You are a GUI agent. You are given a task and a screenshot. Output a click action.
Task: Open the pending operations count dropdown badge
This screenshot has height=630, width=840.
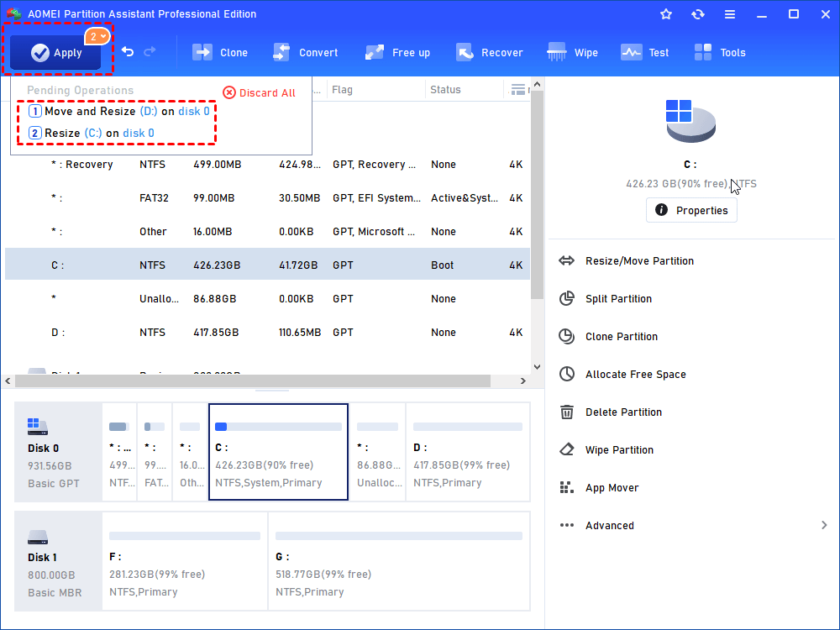[x=97, y=36]
